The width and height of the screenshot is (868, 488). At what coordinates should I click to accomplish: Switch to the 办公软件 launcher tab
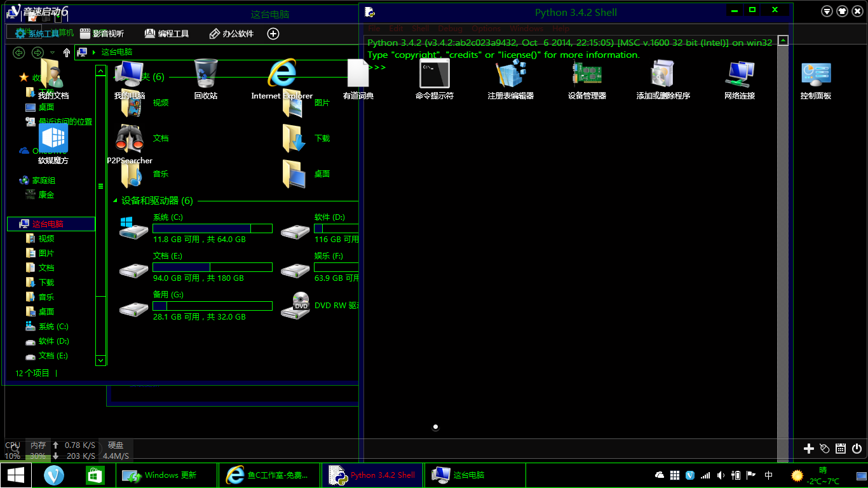pos(231,34)
